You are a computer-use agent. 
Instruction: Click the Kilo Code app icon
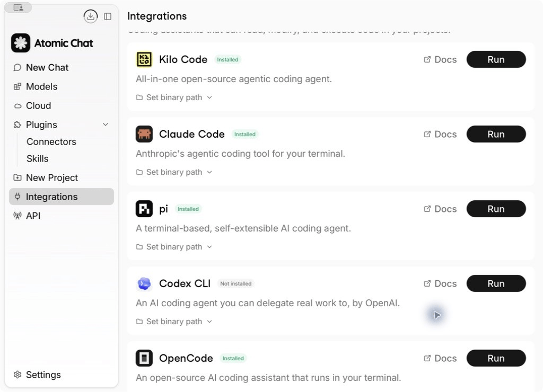(x=144, y=59)
